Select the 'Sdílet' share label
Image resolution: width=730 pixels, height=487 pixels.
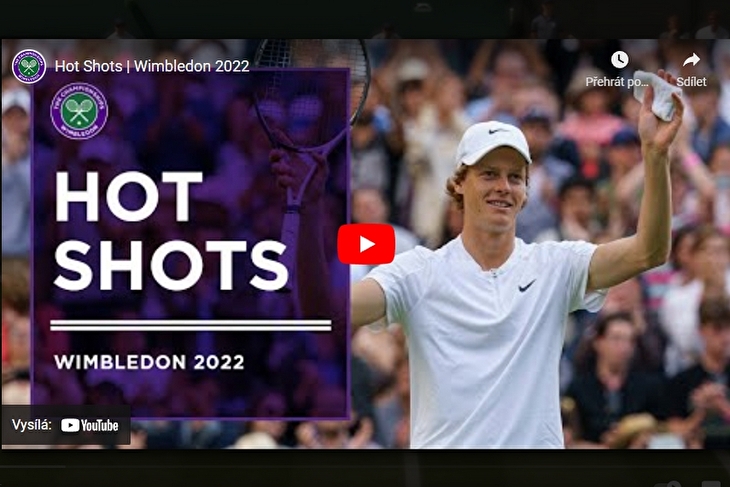691,82
